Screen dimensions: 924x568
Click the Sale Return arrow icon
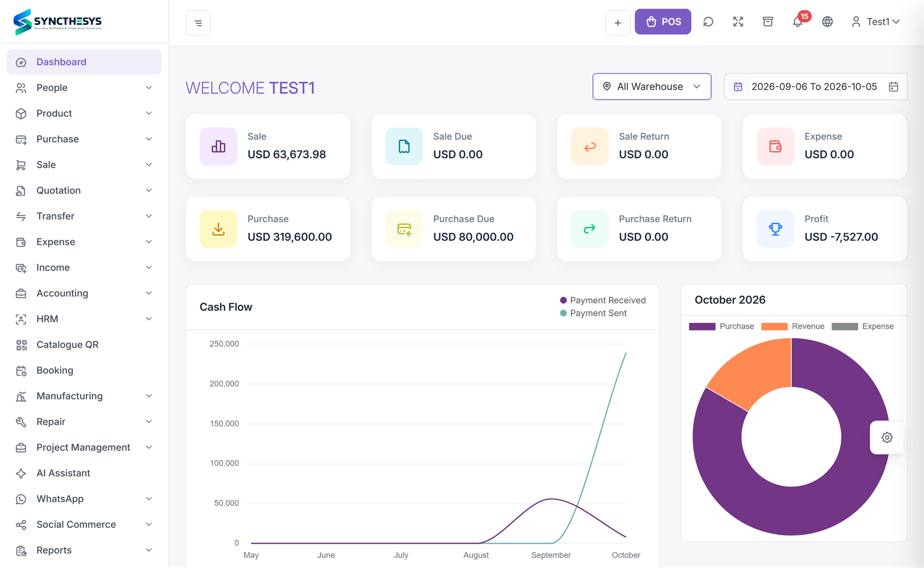pos(590,146)
